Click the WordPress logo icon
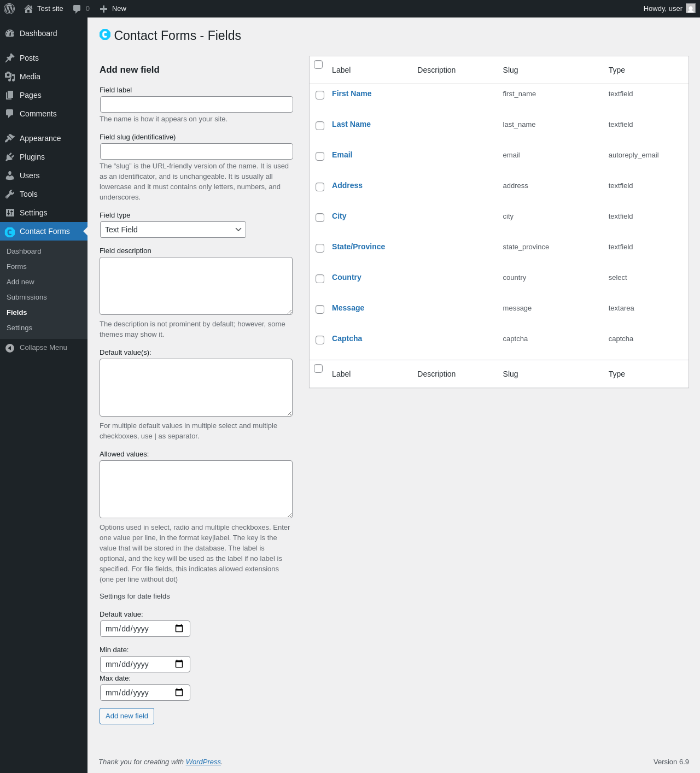700x773 pixels. pos(9,9)
